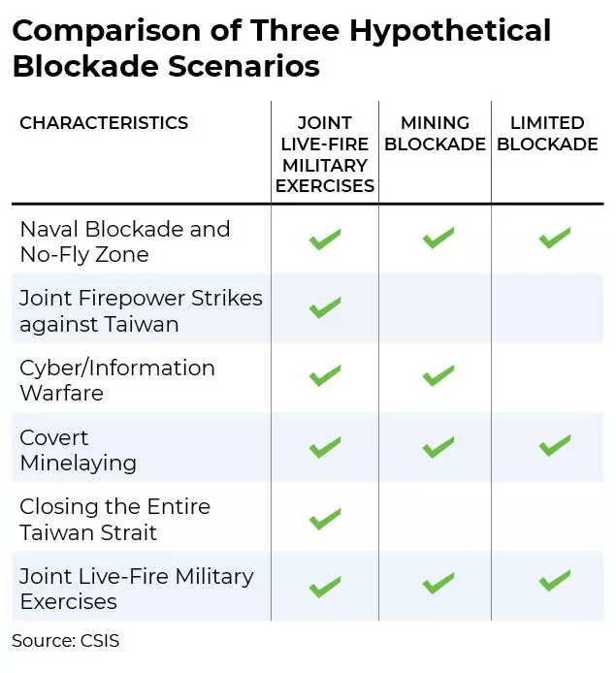Click the Naval Blockade checkmark under Joint Live-Fire column
The width and height of the screenshot is (616, 673).
pos(325,239)
